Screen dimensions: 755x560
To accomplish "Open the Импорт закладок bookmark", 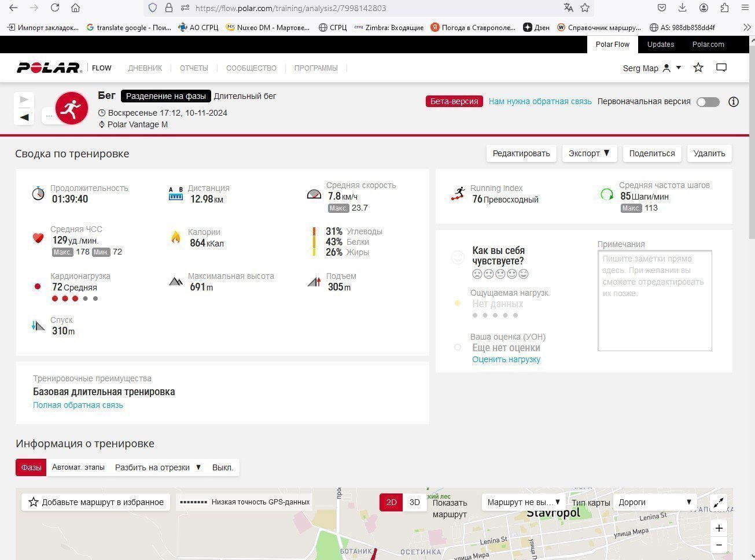I will 43,27.
